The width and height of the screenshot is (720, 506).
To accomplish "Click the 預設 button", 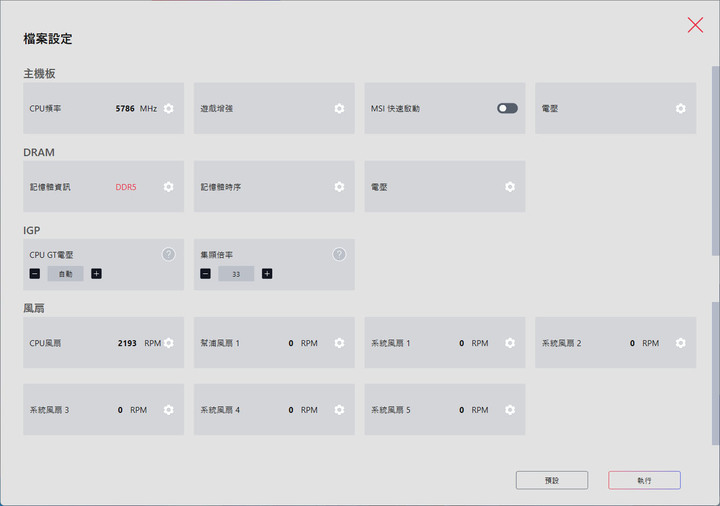I will coord(552,480).
